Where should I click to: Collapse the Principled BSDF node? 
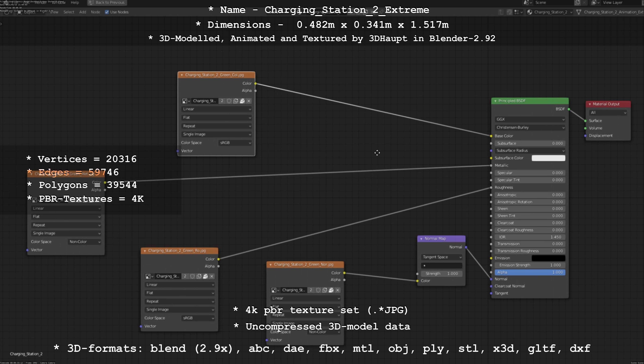coord(495,101)
